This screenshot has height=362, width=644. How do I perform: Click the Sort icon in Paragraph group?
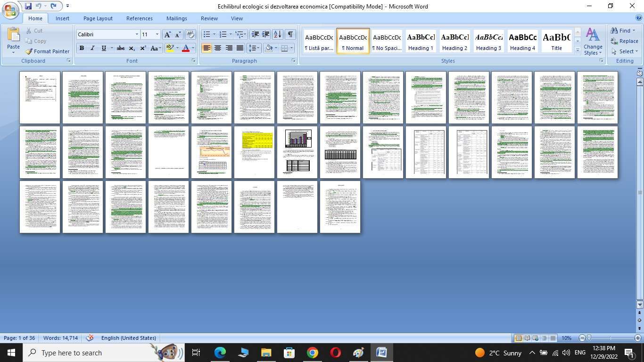click(278, 34)
